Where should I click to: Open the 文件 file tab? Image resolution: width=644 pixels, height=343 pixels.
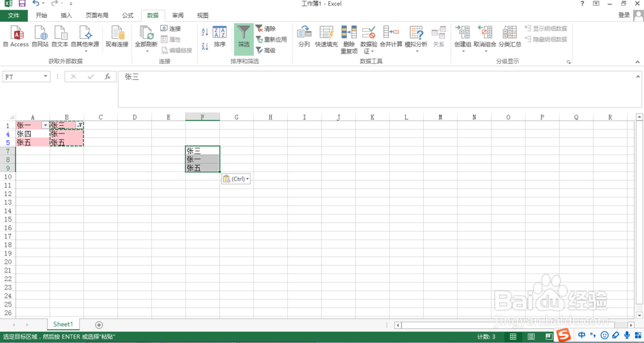pos(14,15)
